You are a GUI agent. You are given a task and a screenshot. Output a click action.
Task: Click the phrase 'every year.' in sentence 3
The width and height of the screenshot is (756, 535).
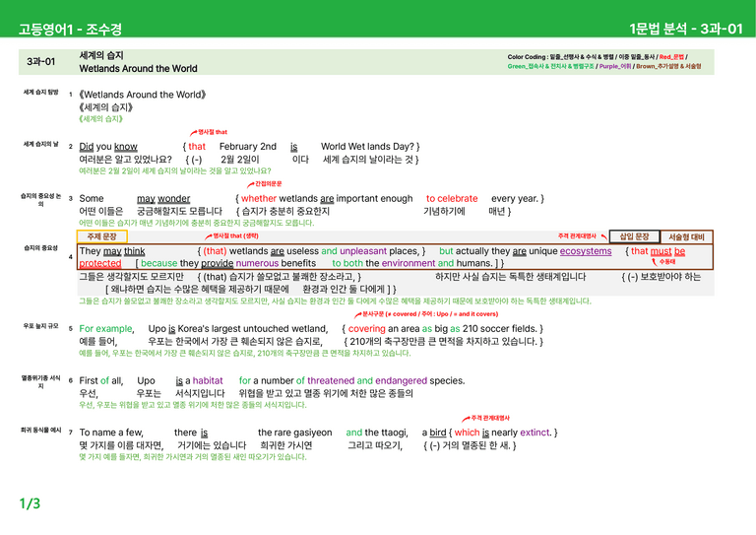[514, 199]
